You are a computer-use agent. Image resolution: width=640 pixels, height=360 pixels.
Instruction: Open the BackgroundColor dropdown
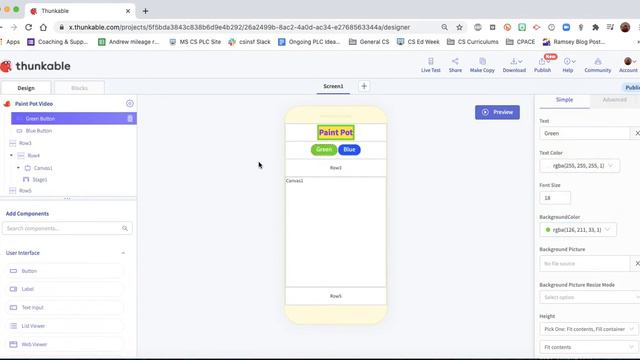[578, 230]
